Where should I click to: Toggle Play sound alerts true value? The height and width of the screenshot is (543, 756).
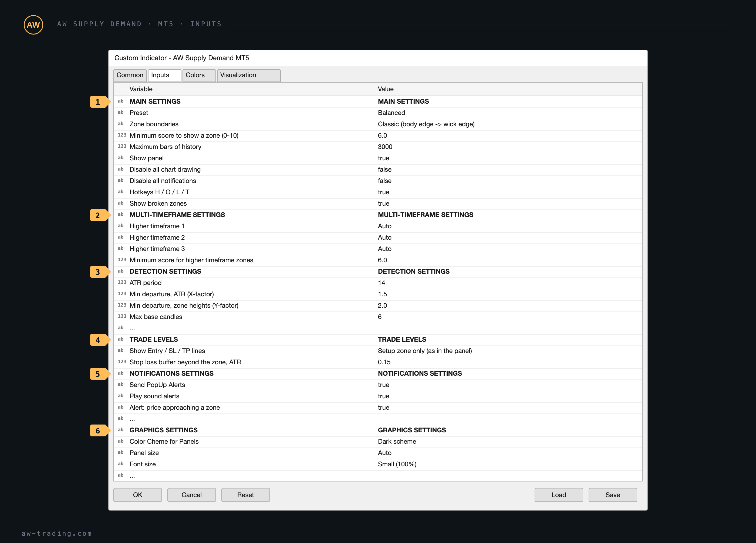[508, 396]
